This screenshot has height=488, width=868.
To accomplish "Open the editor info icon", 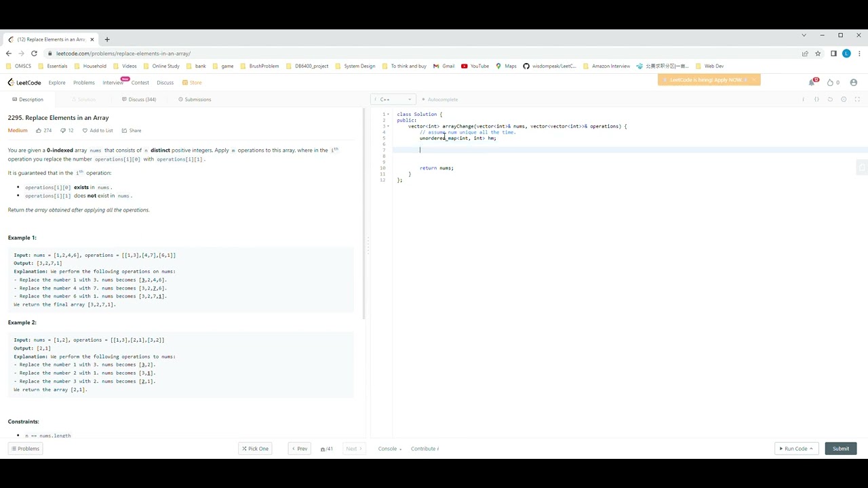I will tap(803, 100).
